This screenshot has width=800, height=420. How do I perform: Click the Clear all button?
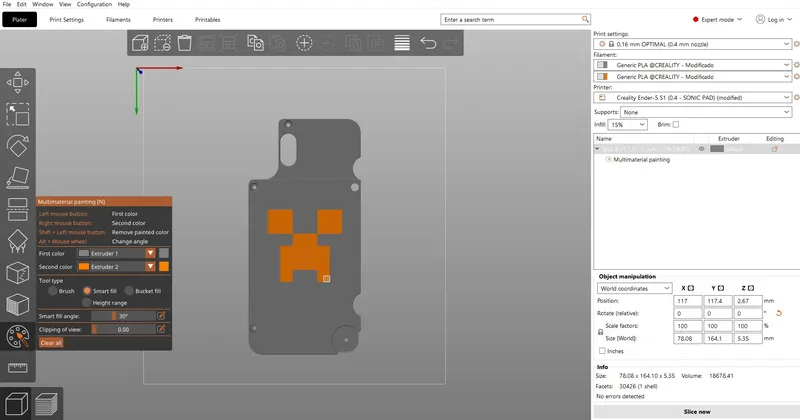coord(51,342)
